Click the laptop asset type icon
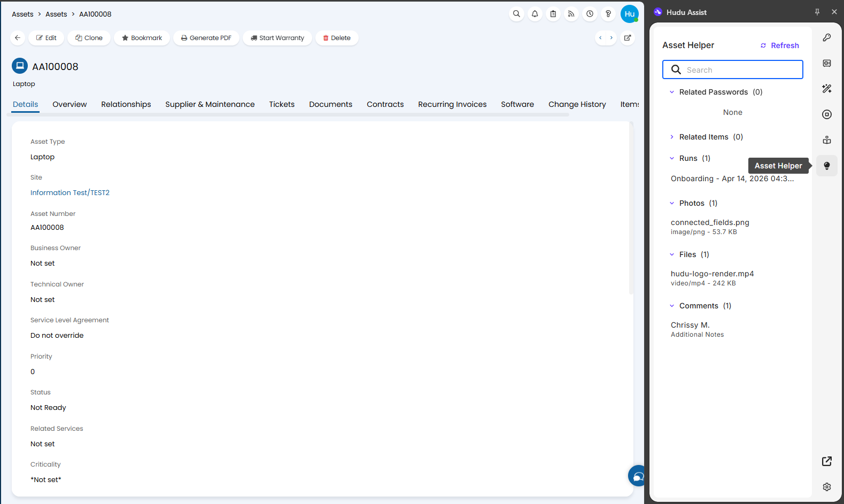The height and width of the screenshot is (504, 844). 20,66
